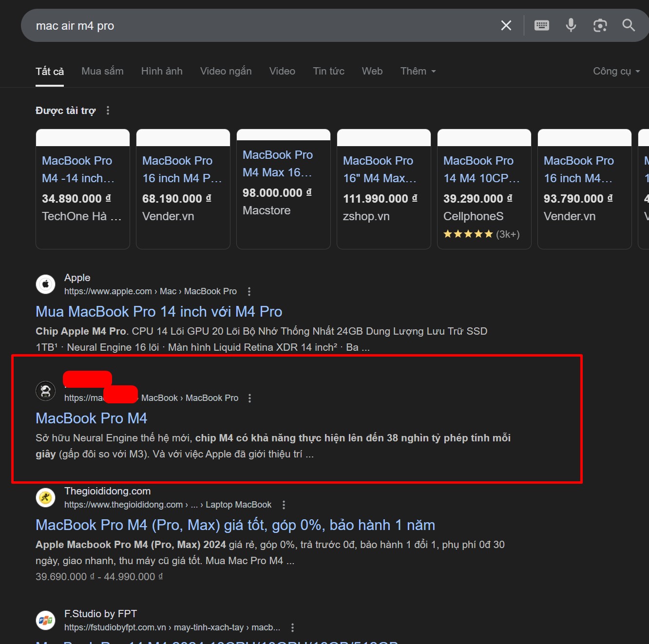The image size is (649, 644).
Task: Open the zshop.vn MacBook Pro 16" M4 Max ad
Action: coord(384,189)
